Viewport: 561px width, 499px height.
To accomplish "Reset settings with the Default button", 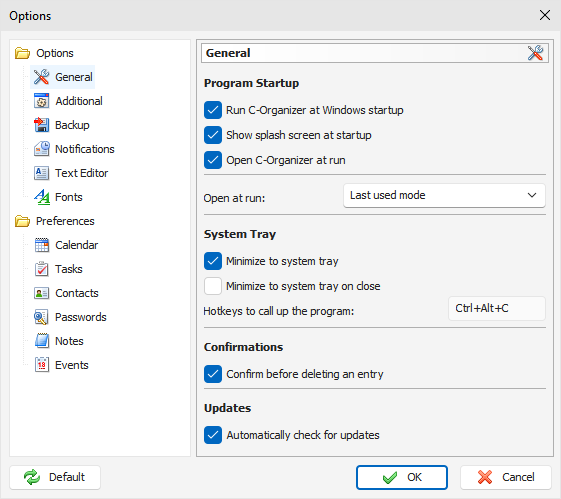I will [x=55, y=477].
